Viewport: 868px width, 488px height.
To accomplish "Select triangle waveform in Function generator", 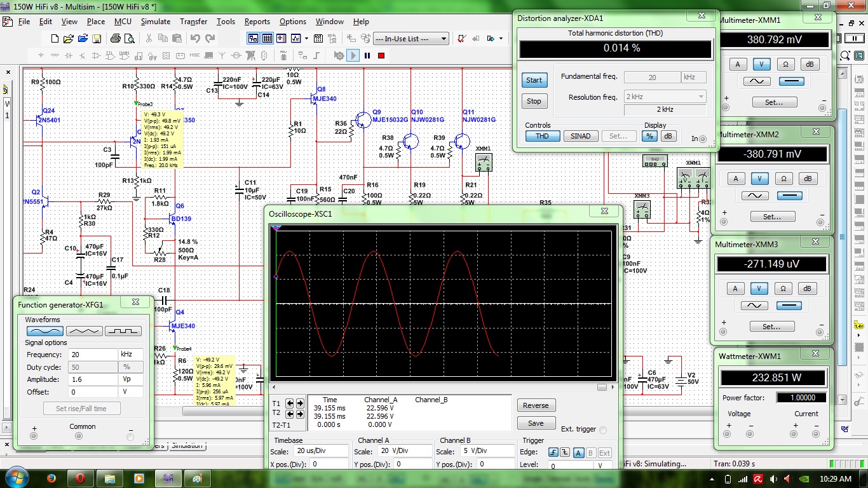I will click(x=84, y=331).
